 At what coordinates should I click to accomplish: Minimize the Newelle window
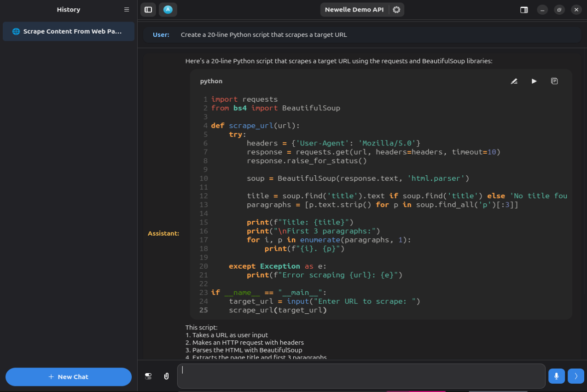(x=543, y=10)
